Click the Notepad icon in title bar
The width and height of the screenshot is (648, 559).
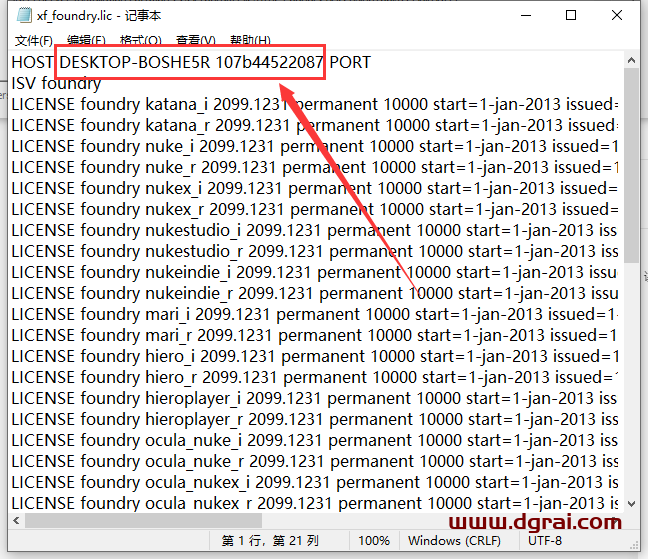coord(24,15)
